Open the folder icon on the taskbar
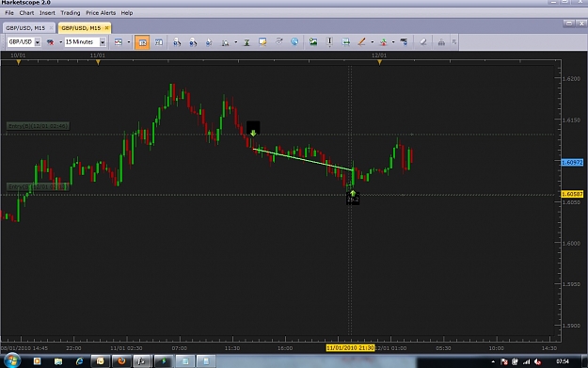This screenshot has width=588, height=368. coord(58,361)
